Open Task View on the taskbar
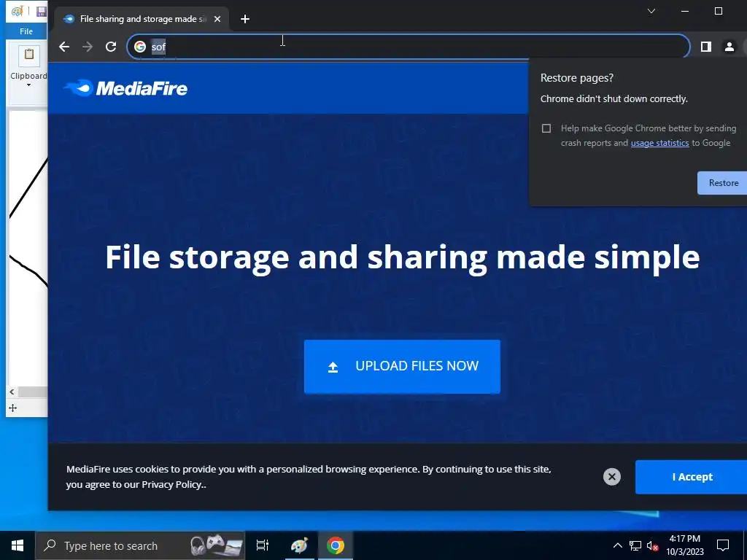 click(x=263, y=545)
